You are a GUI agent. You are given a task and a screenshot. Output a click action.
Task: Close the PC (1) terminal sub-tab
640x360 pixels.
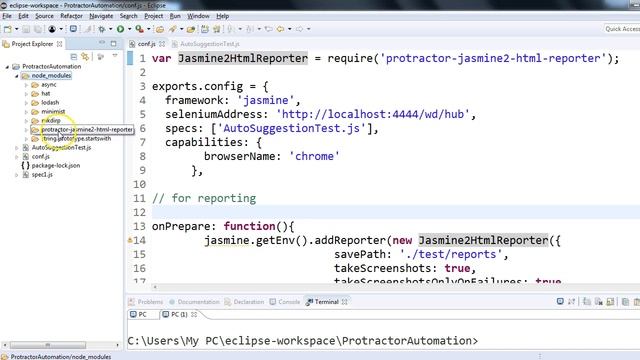(194, 314)
